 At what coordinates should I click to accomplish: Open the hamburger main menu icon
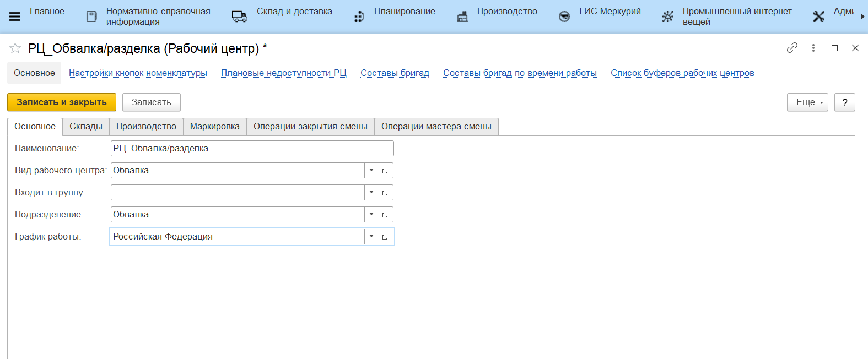click(x=15, y=17)
